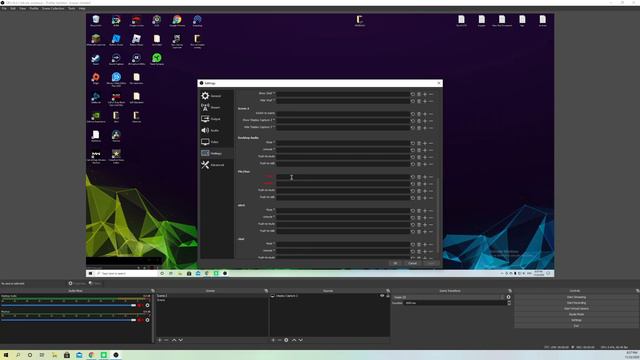Move scene down in Scenes dock
This screenshot has width=640, height=360.
pyautogui.click(x=180, y=340)
